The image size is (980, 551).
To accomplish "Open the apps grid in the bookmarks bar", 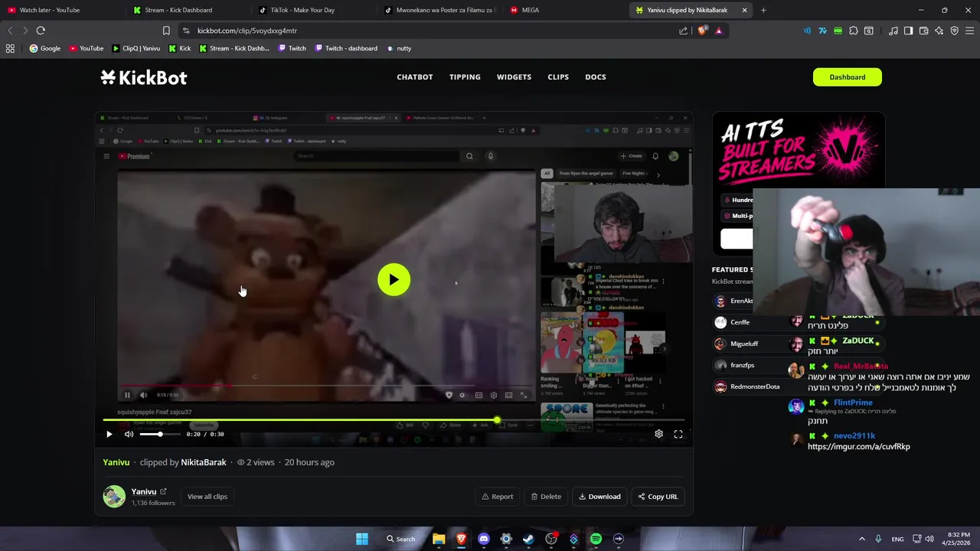I will tap(10, 48).
